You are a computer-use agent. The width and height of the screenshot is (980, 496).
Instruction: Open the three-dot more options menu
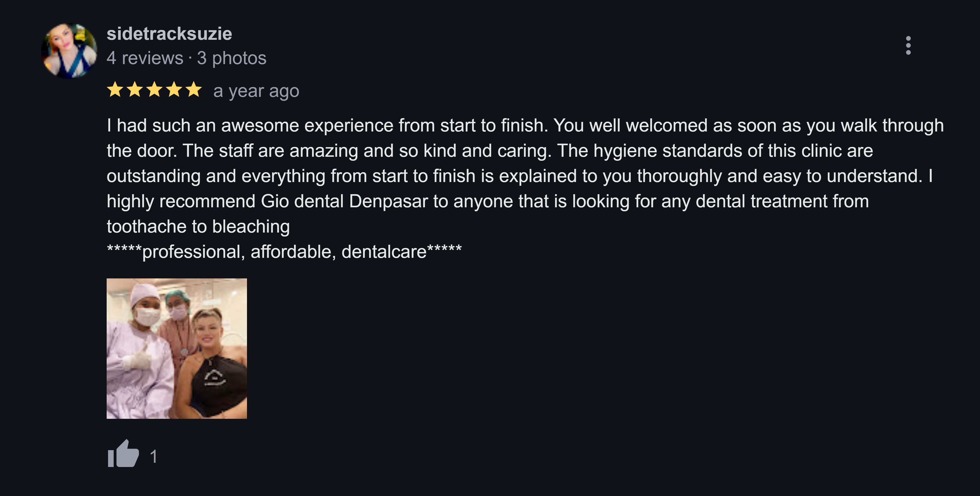click(908, 46)
